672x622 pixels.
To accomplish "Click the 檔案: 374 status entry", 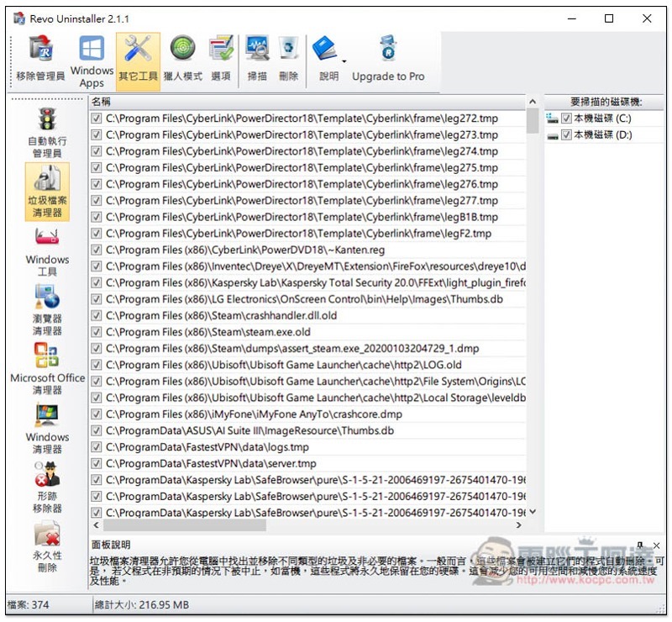I will (29, 605).
